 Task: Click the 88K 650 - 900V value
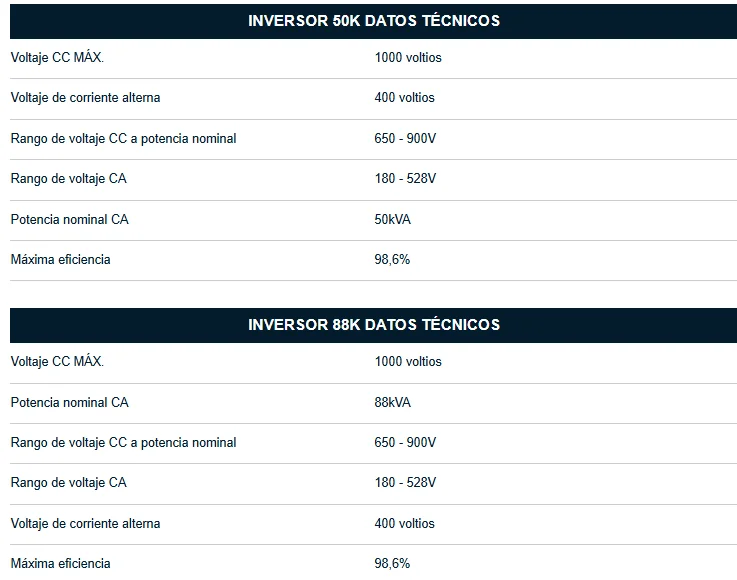(405, 442)
